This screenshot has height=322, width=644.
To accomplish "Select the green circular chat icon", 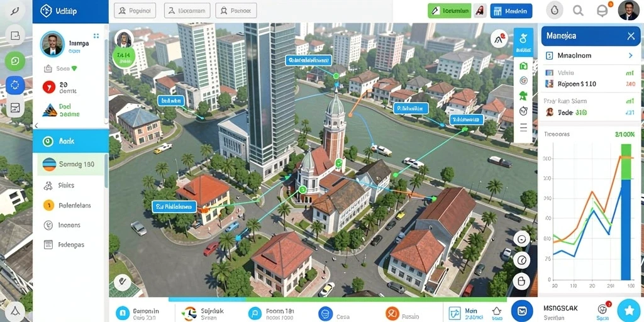I will click(x=15, y=61).
